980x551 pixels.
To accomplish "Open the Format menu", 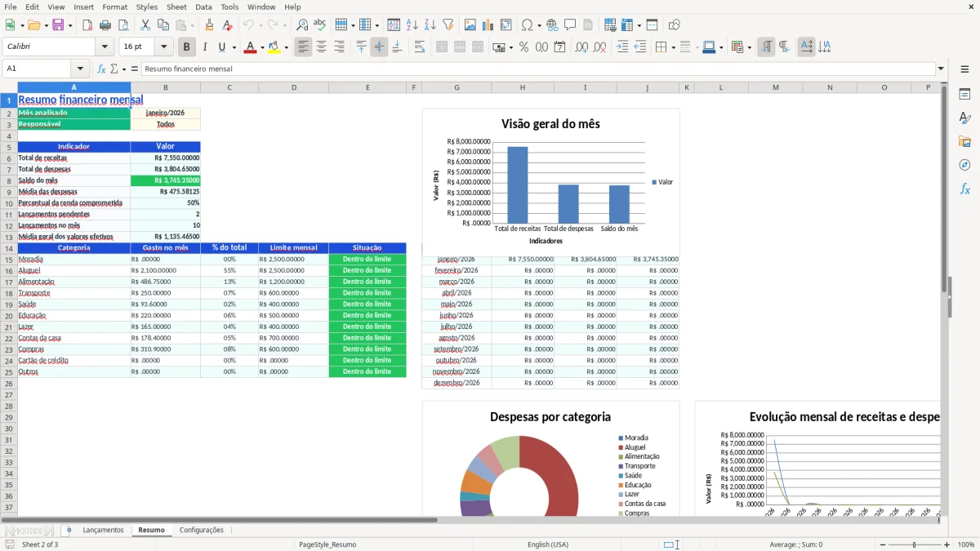I will [x=114, y=7].
